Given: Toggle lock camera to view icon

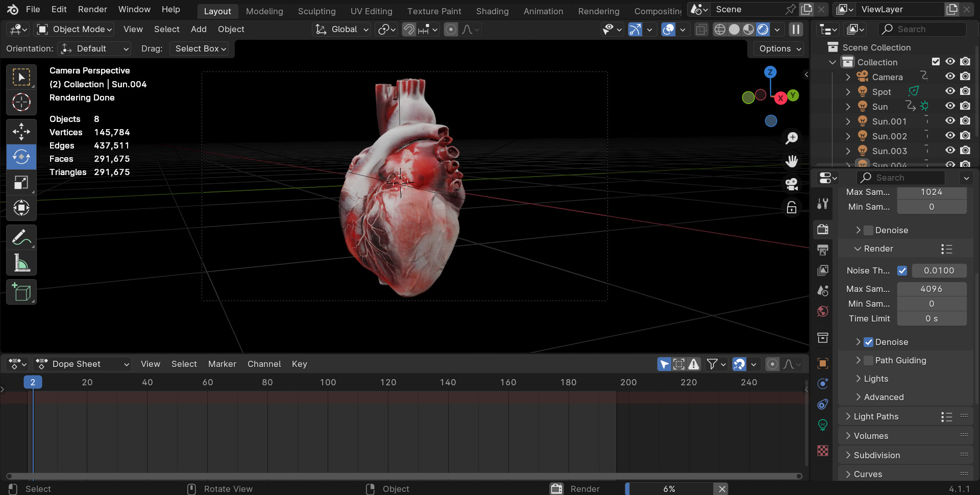Looking at the screenshot, I should [x=792, y=207].
